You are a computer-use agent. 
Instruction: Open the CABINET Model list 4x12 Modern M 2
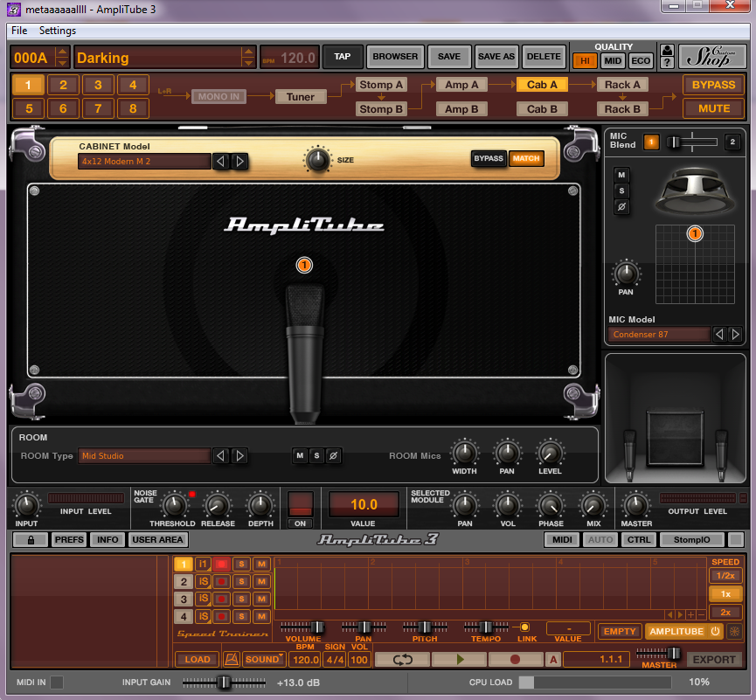[144, 162]
